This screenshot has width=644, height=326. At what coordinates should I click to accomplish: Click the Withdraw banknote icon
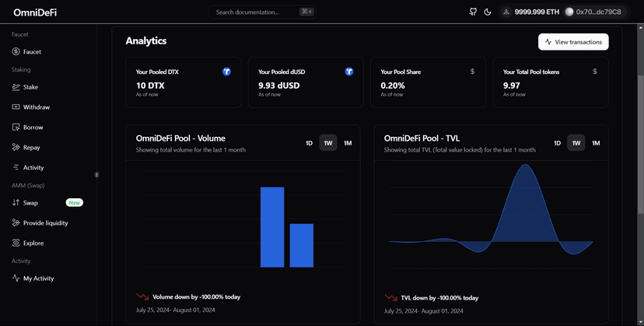pos(16,107)
